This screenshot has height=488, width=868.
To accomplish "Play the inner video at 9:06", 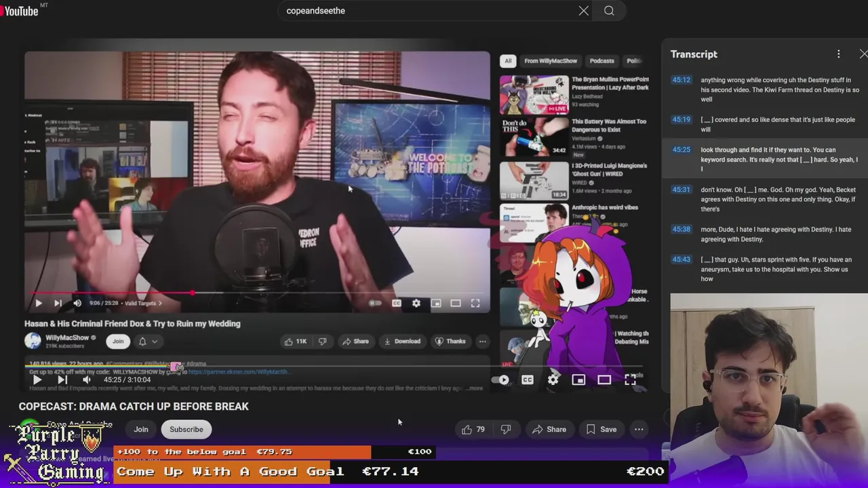I will tap(38, 304).
